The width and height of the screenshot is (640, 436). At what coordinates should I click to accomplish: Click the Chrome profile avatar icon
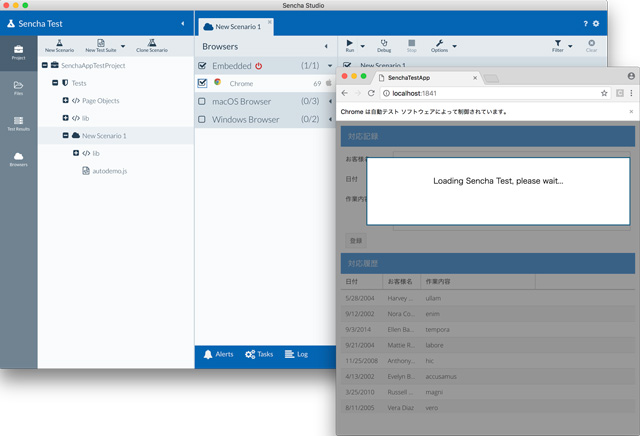point(631,76)
